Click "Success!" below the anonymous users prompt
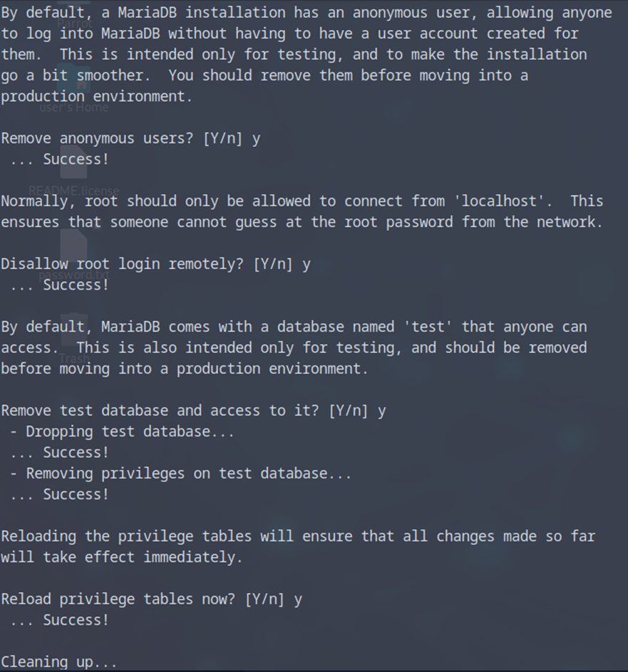 (76, 159)
